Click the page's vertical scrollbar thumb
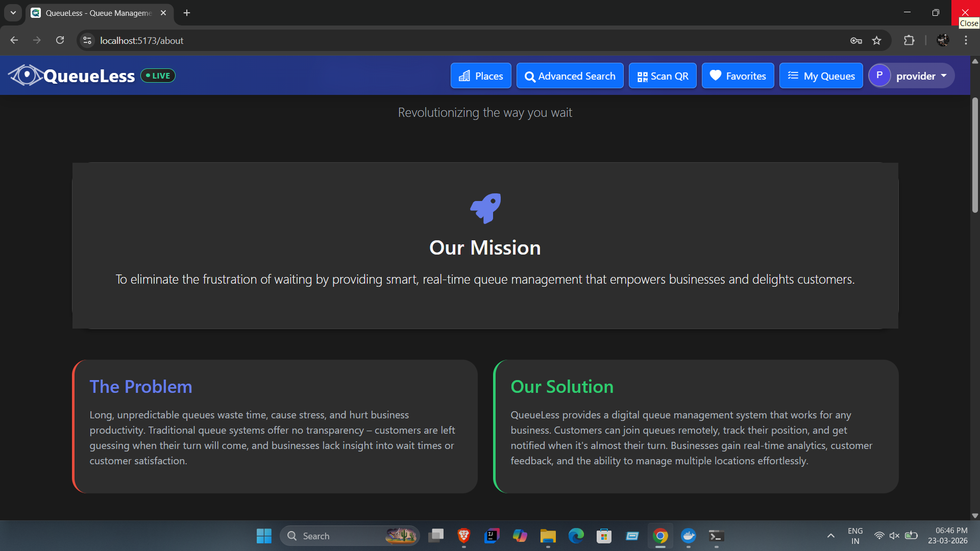 pos(975,155)
